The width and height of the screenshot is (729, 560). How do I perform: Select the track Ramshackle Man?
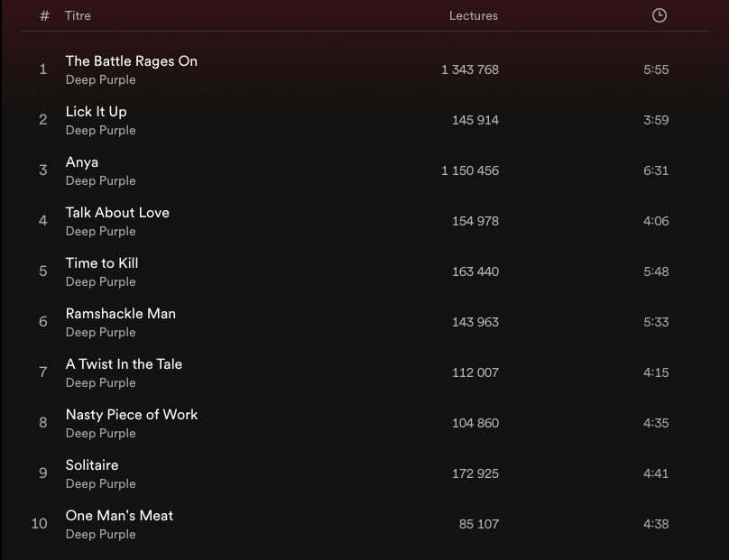coord(121,314)
